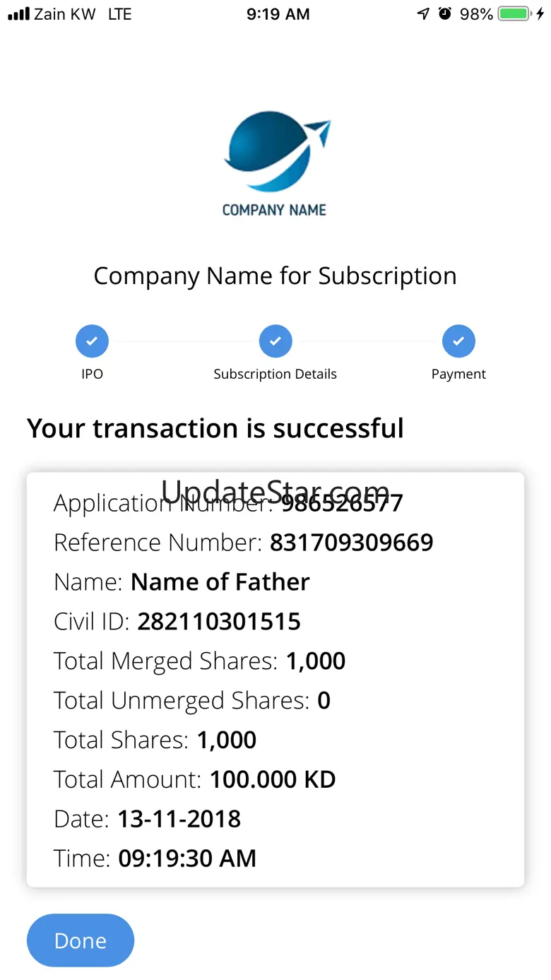The height and width of the screenshot is (980, 551).
Task: Tap the Total Amount 100.000 KD
Action: [x=273, y=779]
